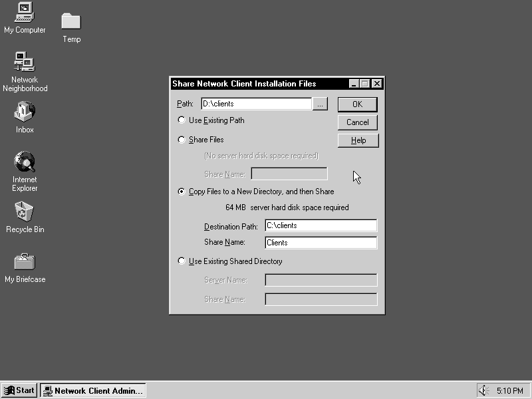
Task: Click the 64 MB space required text
Action: tap(287, 207)
